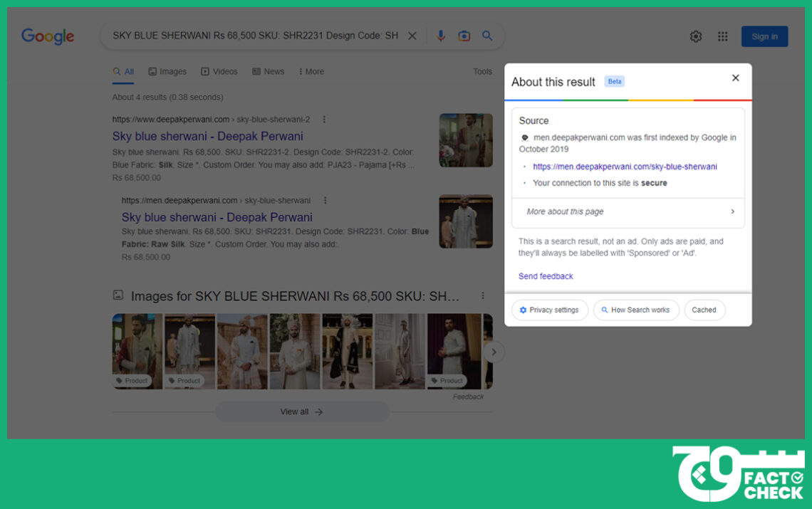Close the About this result panel

click(x=735, y=78)
